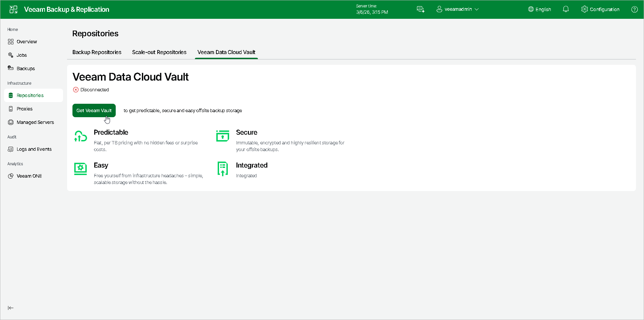Viewport: 644px width, 320px height.
Task: Select the Veeam Data Cloud Vault tab
Action: click(x=226, y=52)
